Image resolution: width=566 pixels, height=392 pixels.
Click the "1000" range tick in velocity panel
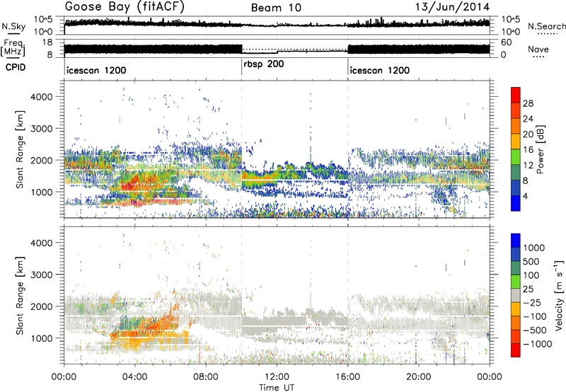tap(41, 338)
